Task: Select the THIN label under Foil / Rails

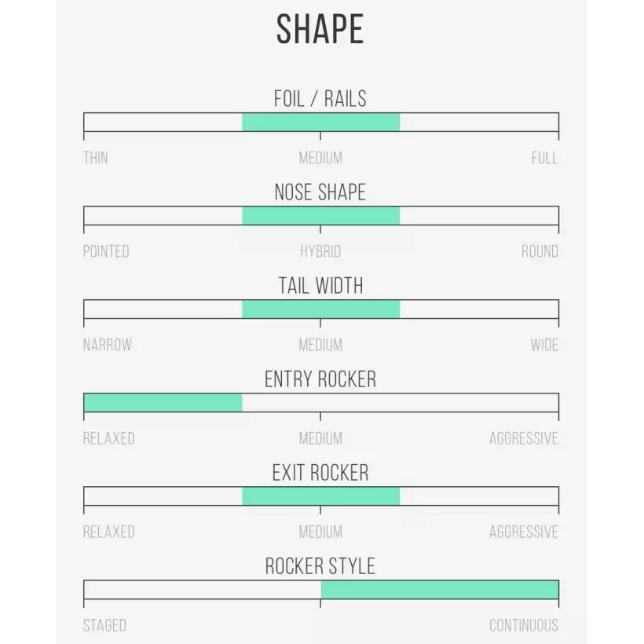Action: 96,158
